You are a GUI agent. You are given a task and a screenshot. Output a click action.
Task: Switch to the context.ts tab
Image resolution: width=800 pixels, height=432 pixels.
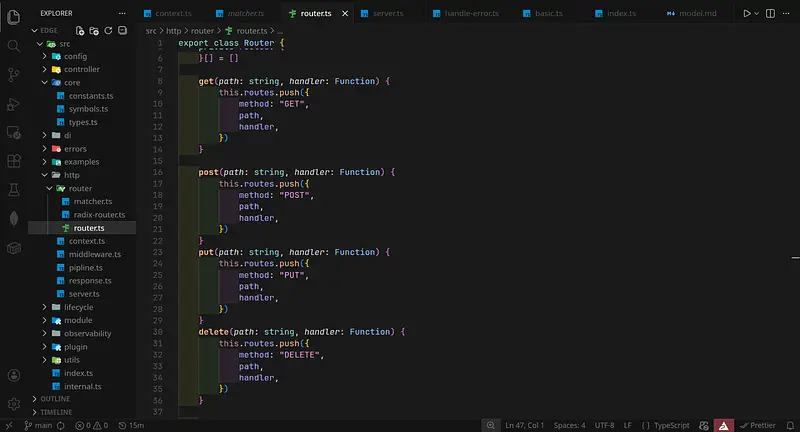(x=173, y=14)
